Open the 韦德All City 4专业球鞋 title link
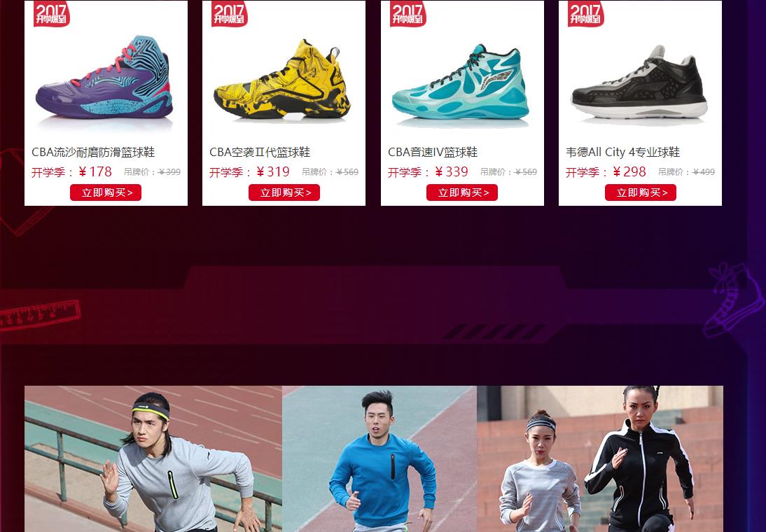The width and height of the screenshot is (766, 532). pyautogui.click(x=623, y=153)
